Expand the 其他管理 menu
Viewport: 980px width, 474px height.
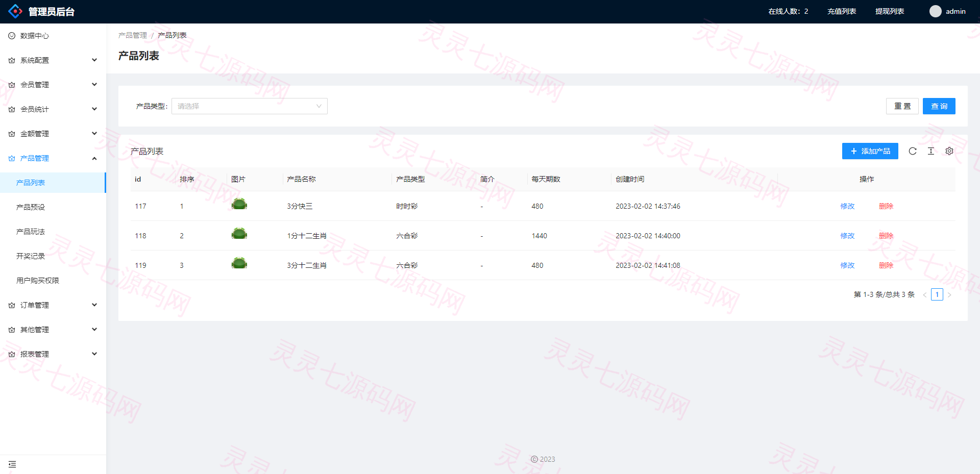click(x=53, y=330)
